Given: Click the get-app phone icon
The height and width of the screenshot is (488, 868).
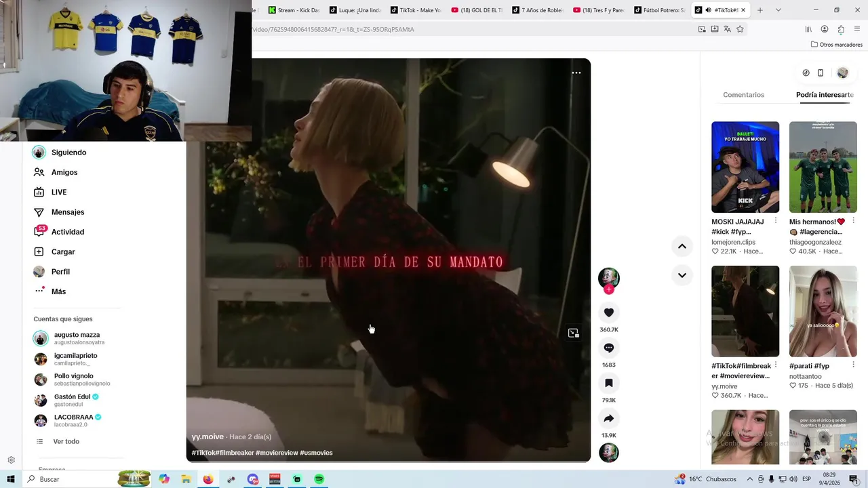Looking at the screenshot, I should click(x=821, y=73).
